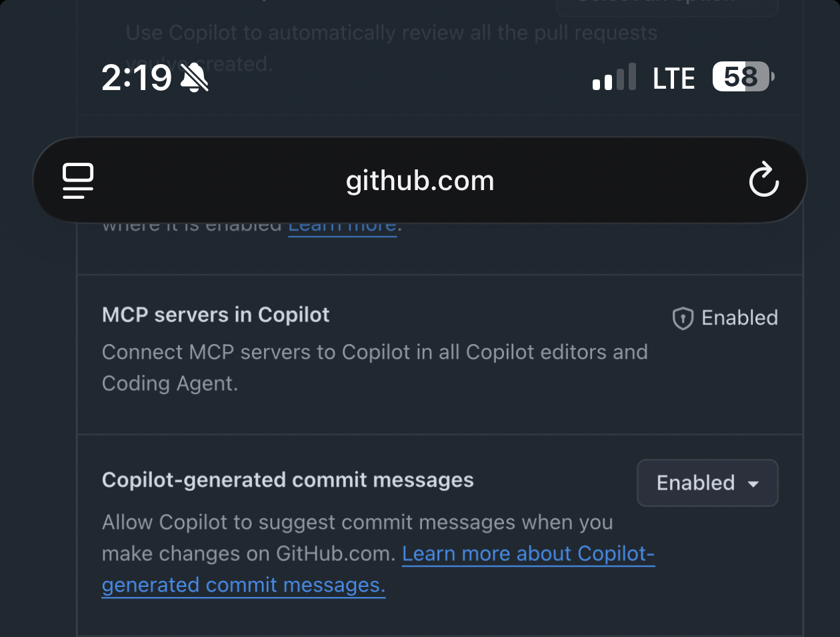Open the Enabled dropdown for commit messages
This screenshot has width=840, height=637.
pos(707,483)
